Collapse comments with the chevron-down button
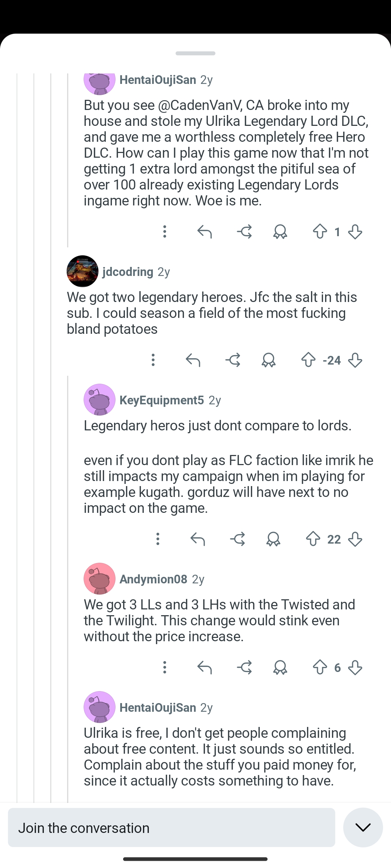The image size is (391, 868). point(363,827)
